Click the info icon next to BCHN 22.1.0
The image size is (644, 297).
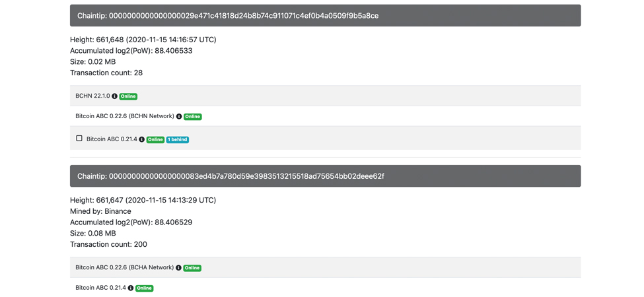(115, 96)
